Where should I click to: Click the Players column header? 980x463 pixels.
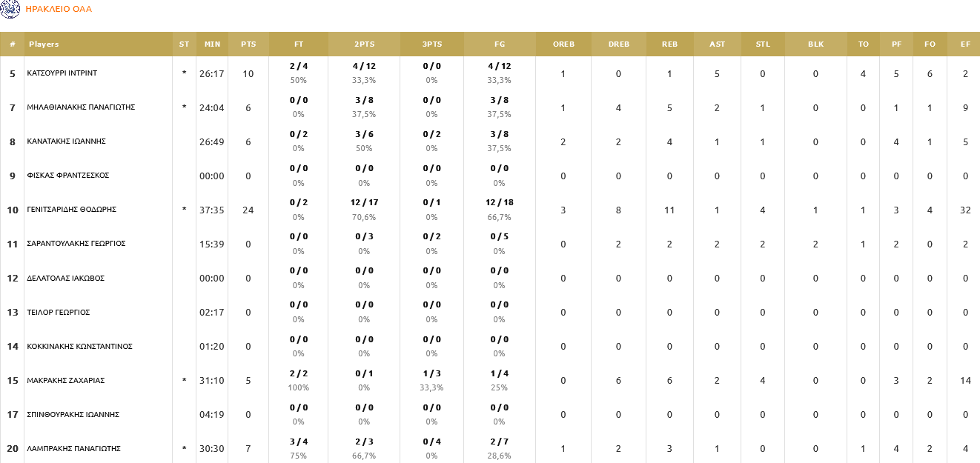pyautogui.click(x=44, y=44)
